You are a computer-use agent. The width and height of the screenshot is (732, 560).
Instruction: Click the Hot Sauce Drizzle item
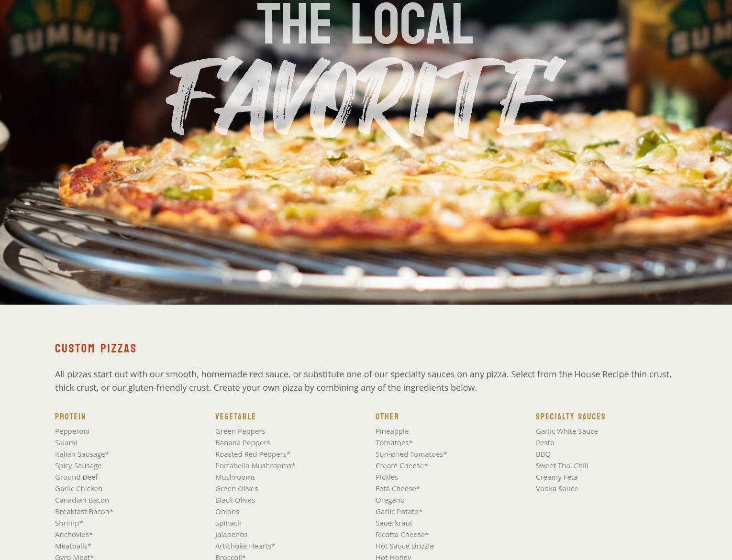(404, 546)
